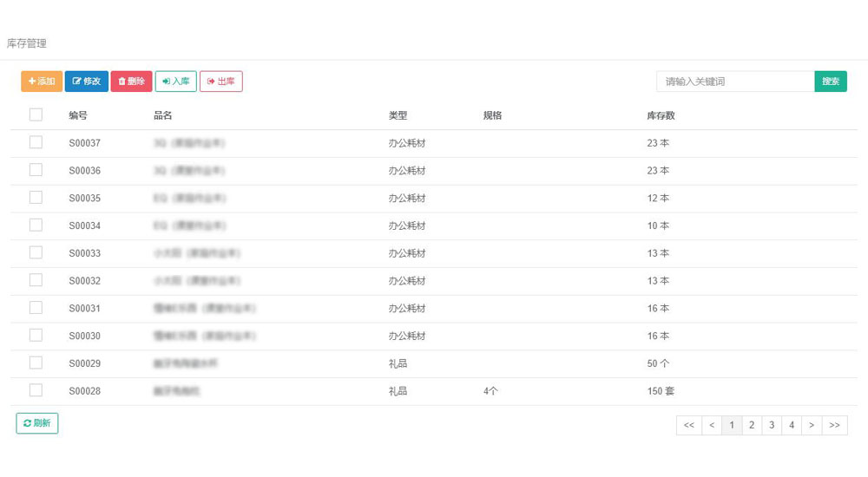868x477 pixels.
Task: Click the 编号 column header
Action: (78, 115)
